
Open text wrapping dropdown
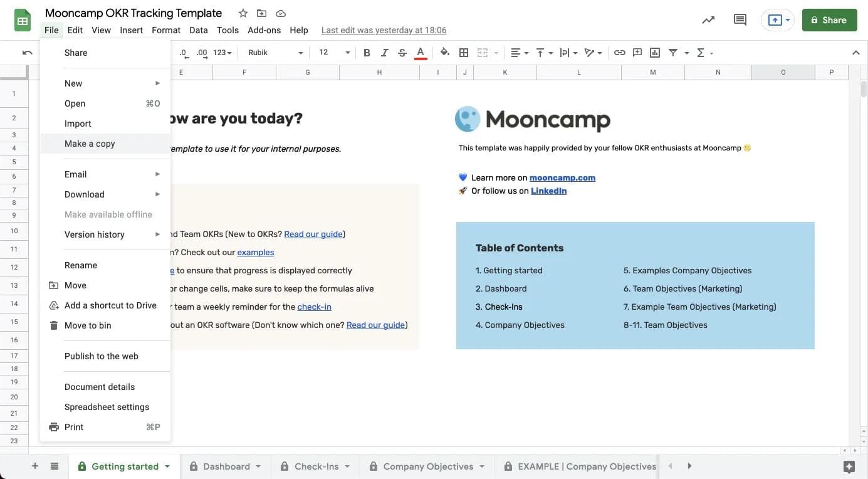(x=568, y=53)
